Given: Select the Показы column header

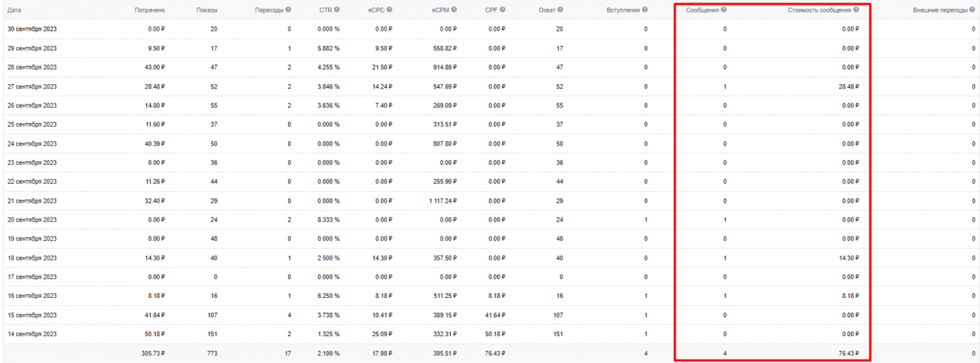Looking at the screenshot, I should click(207, 10).
